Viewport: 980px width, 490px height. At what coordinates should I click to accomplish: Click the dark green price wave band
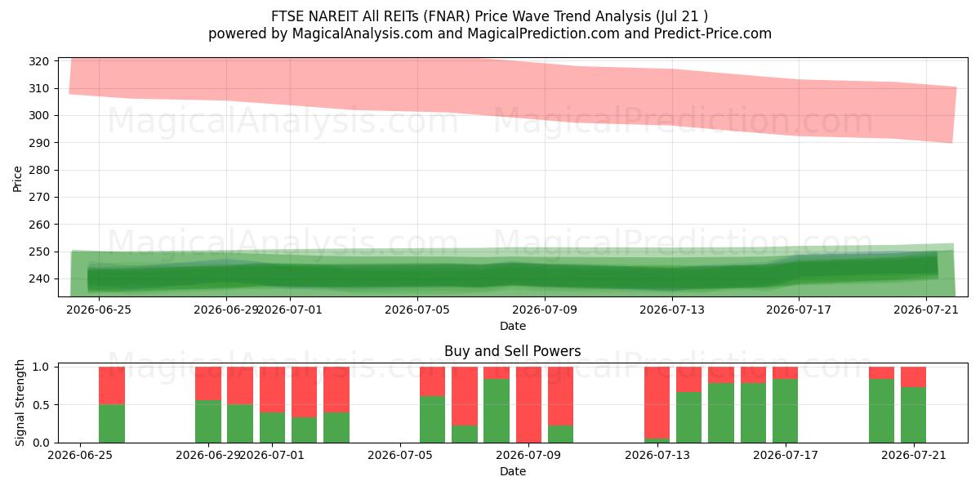pyautogui.click(x=513, y=275)
